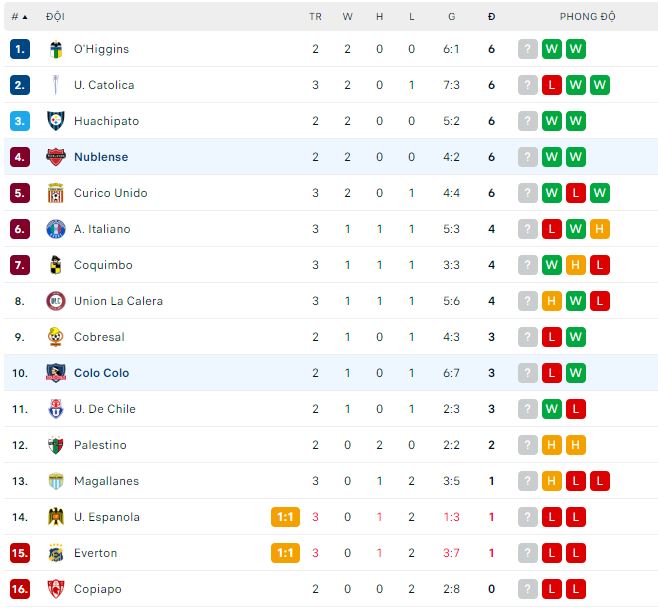Click the live 1:1 score badge for U. Espanola
This screenshot has height=613, width=658.
click(285, 517)
